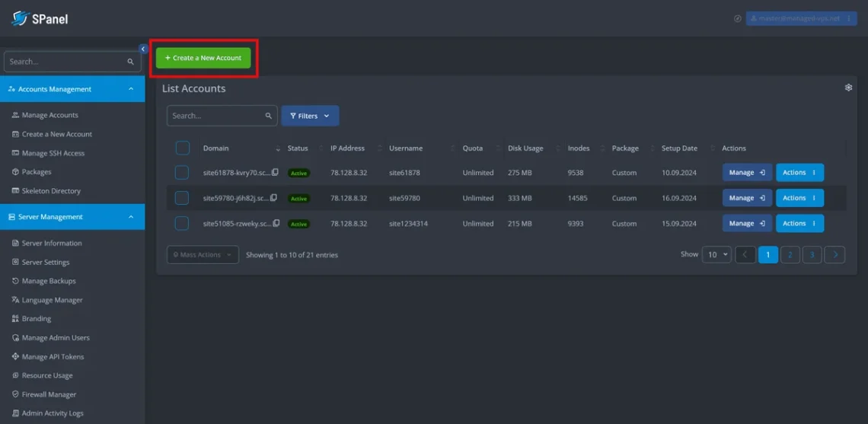Toggle the select-all checkbox in table header
868x424 pixels.
tap(182, 148)
